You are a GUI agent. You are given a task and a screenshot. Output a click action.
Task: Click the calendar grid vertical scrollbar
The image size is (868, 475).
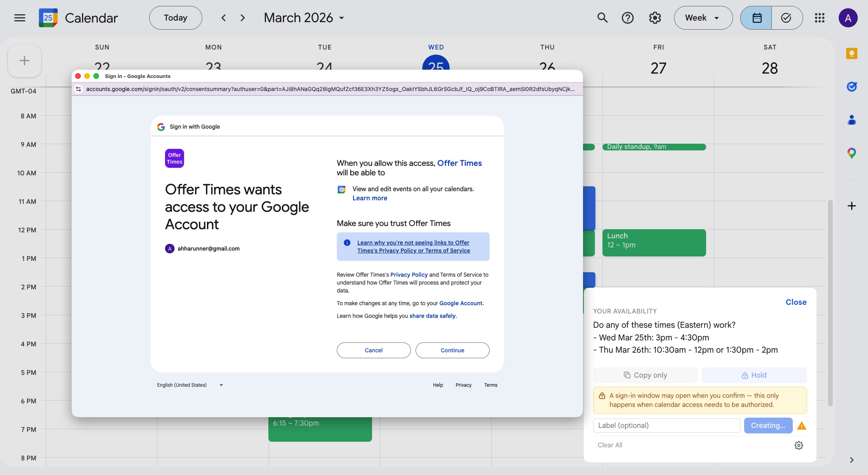tap(830, 303)
